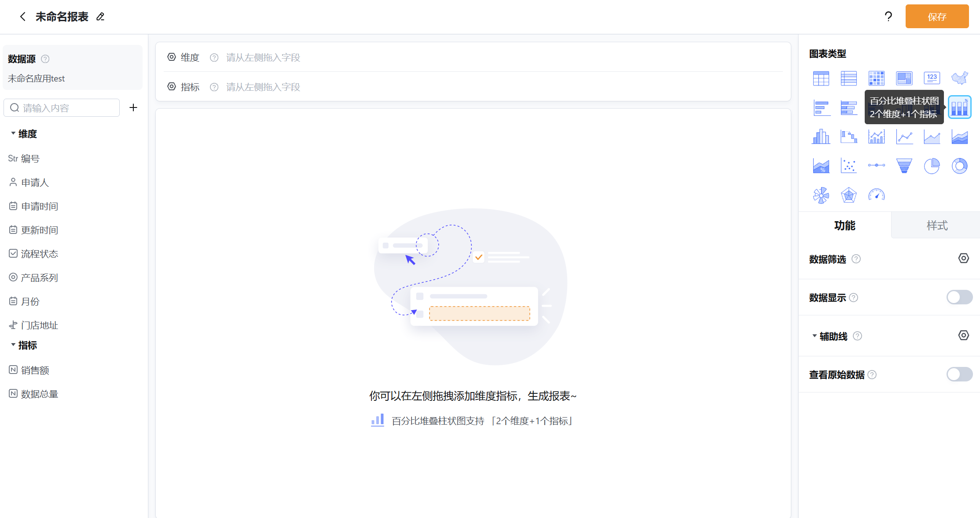Open help icon next to 辅助线

coord(857,336)
